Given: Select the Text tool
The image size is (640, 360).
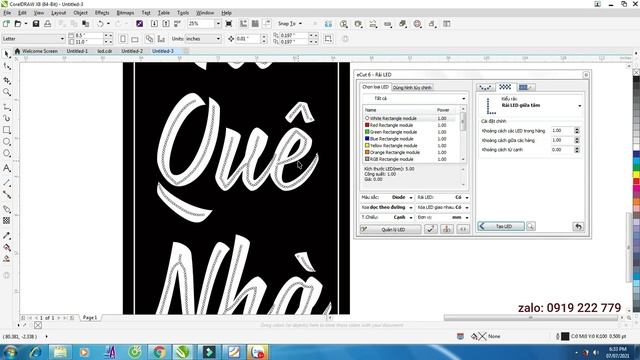Looking at the screenshot, I should (7, 168).
